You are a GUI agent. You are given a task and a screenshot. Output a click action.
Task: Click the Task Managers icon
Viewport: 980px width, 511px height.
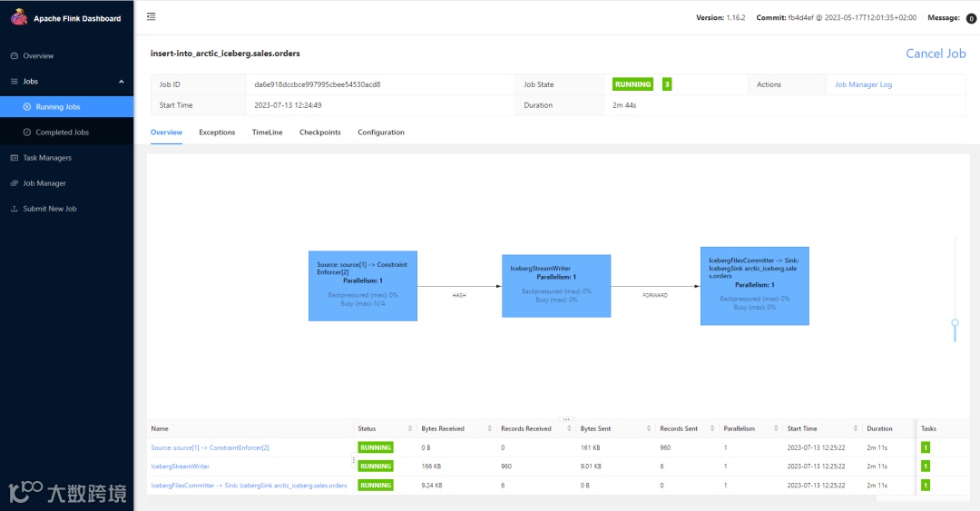(x=15, y=158)
